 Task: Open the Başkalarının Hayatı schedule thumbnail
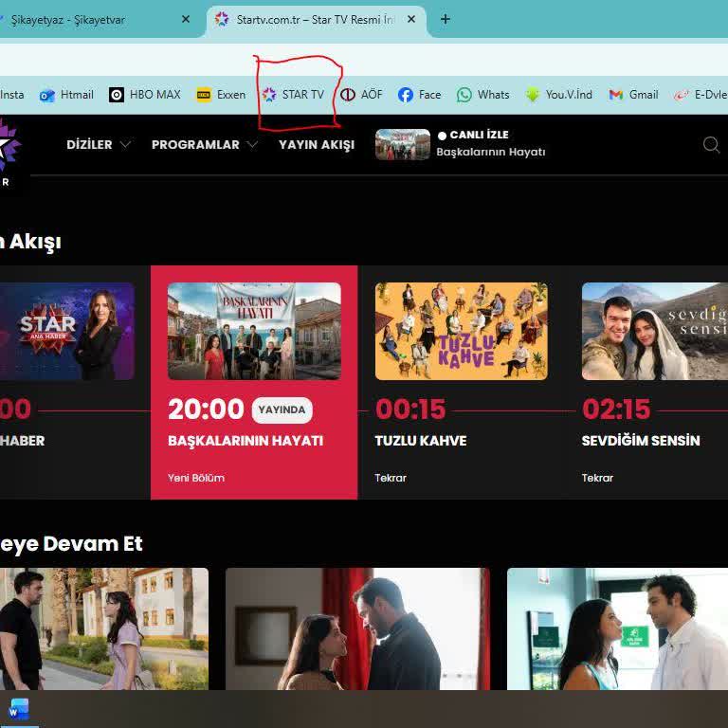pyautogui.click(x=254, y=331)
